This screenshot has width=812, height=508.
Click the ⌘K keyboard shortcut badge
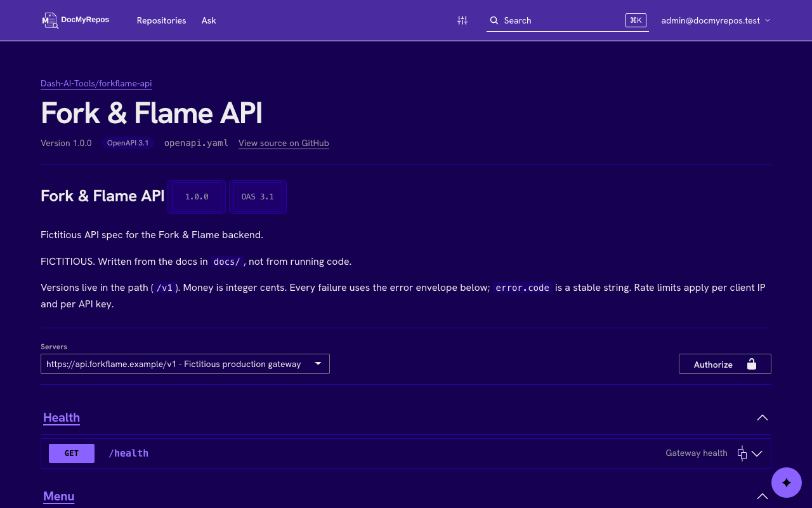pos(636,20)
